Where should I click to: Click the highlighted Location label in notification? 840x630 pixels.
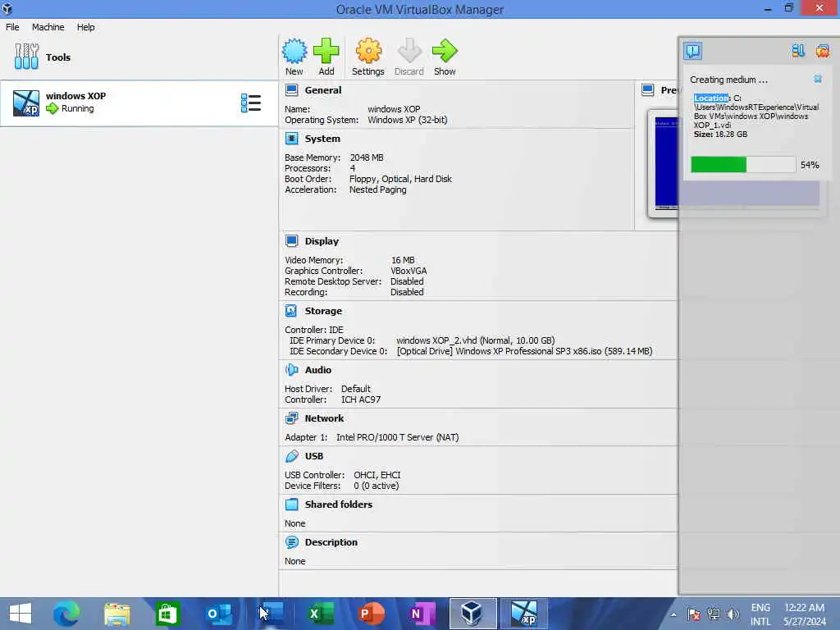(x=711, y=98)
